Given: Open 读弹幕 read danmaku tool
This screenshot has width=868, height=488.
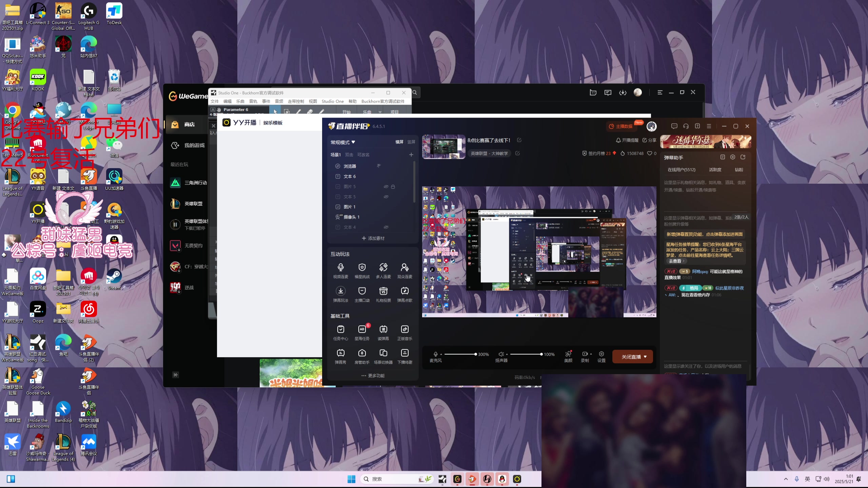Looking at the screenshot, I should click(x=383, y=333).
